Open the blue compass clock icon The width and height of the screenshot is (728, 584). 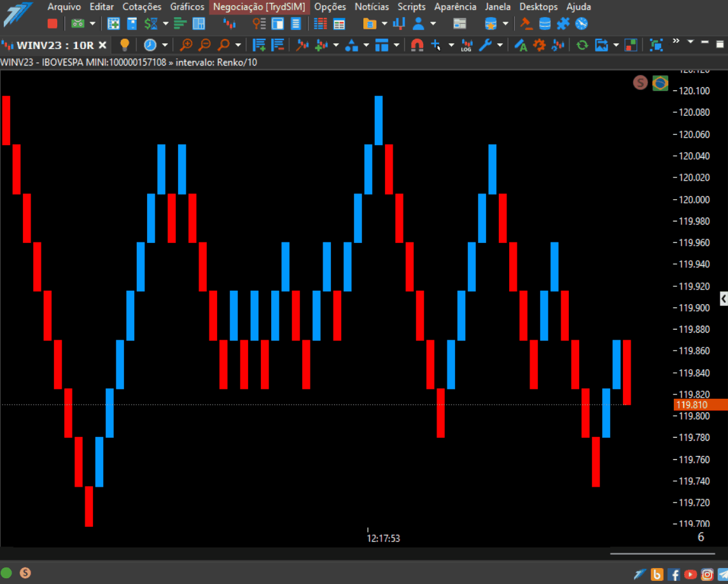tap(581, 23)
